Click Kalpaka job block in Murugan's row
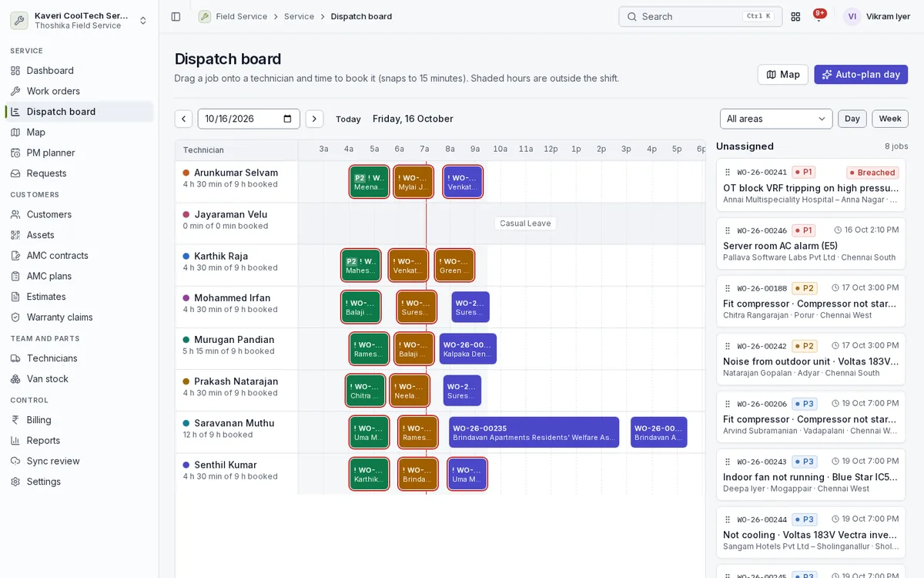 [467, 349]
